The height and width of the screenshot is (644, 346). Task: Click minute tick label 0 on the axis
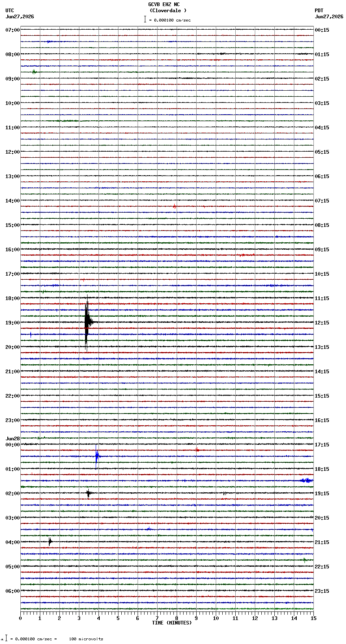pos(20,618)
